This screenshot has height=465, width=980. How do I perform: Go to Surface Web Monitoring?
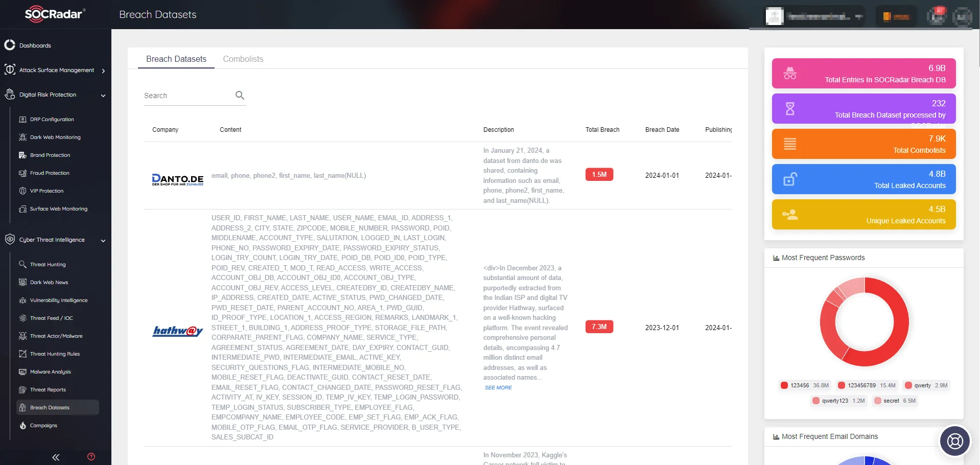tap(58, 209)
